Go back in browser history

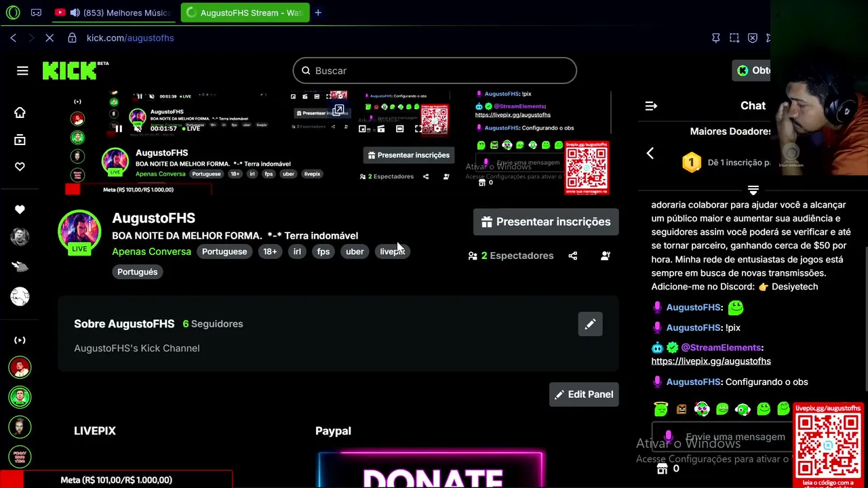[13, 38]
